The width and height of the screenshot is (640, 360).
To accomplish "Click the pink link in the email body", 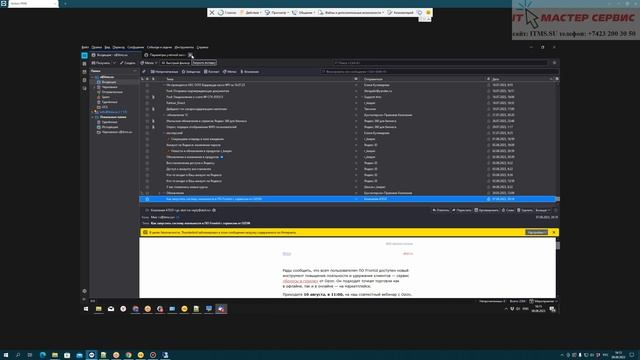I will 300,281.
